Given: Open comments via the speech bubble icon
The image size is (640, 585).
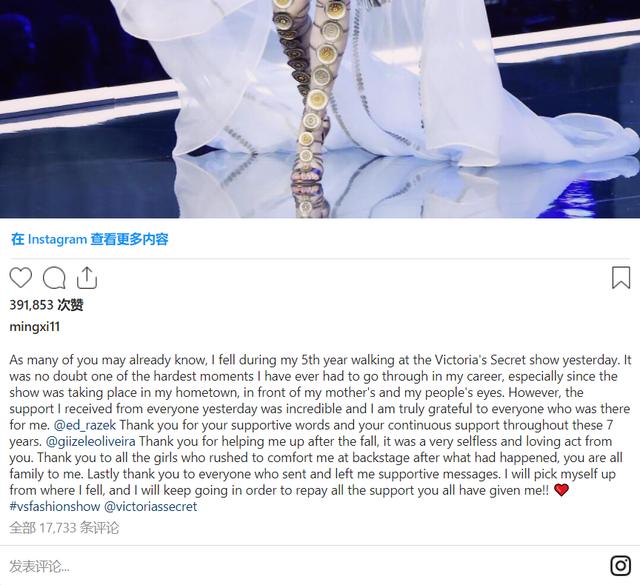Looking at the screenshot, I should [54, 278].
